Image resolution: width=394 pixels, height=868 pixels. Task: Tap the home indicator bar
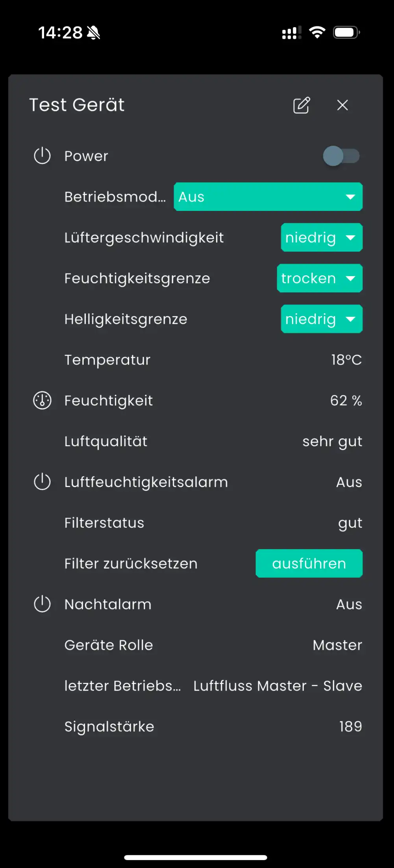point(196,857)
